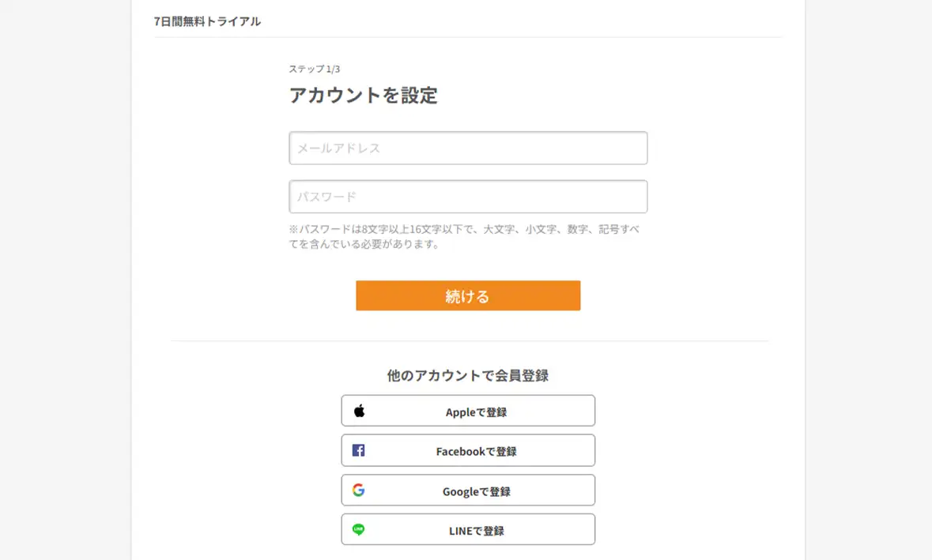Click the 7日間無料トライアル header text

[207, 21]
